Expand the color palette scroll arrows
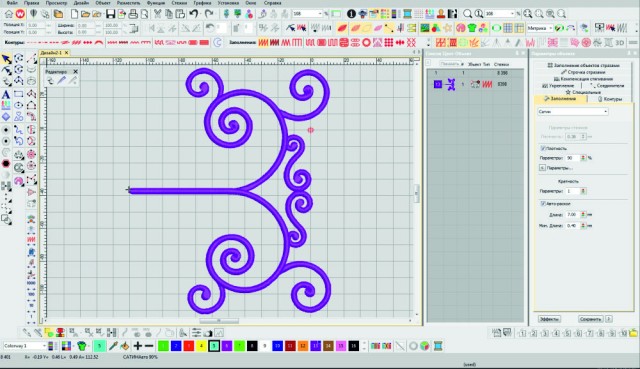The image size is (640, 369). 364,346
